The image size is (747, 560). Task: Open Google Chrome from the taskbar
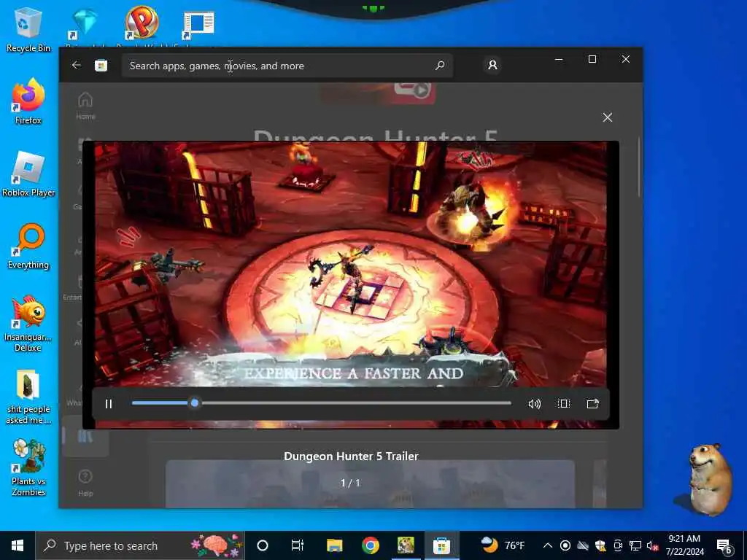click(370, 545)
